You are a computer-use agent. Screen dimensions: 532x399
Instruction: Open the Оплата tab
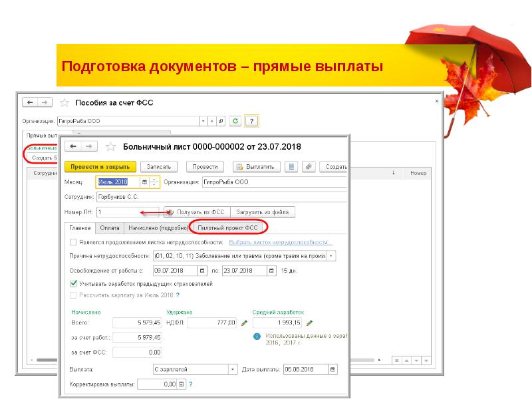click(x=110, y=227)
